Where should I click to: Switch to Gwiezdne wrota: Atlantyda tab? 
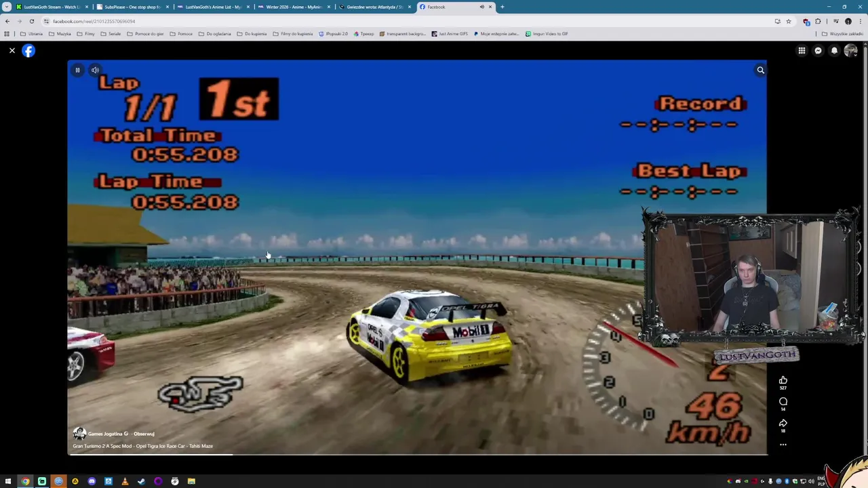tap(374, 7)
